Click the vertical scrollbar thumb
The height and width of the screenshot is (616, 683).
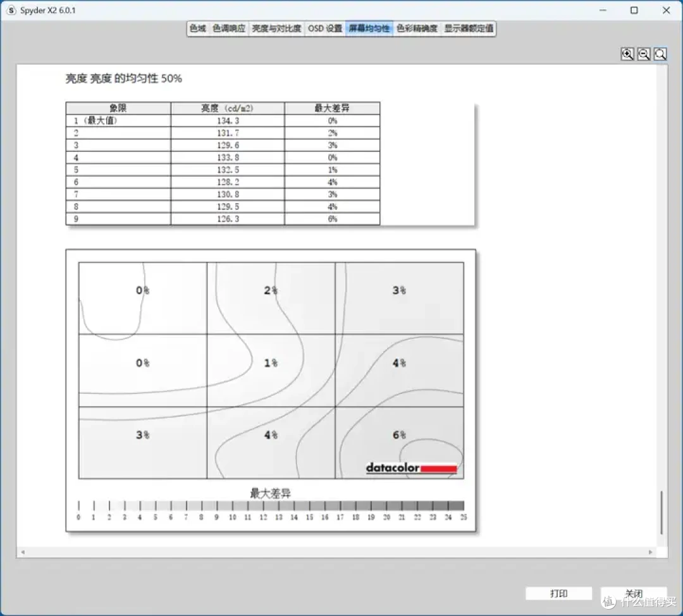661,512
